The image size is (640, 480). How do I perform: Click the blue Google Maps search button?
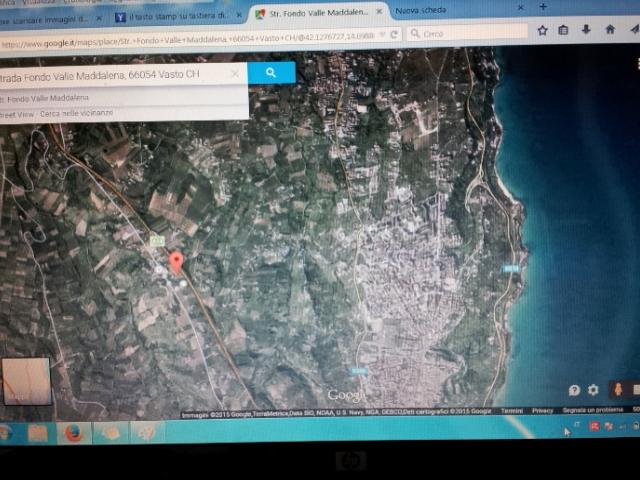coord(271,73)
